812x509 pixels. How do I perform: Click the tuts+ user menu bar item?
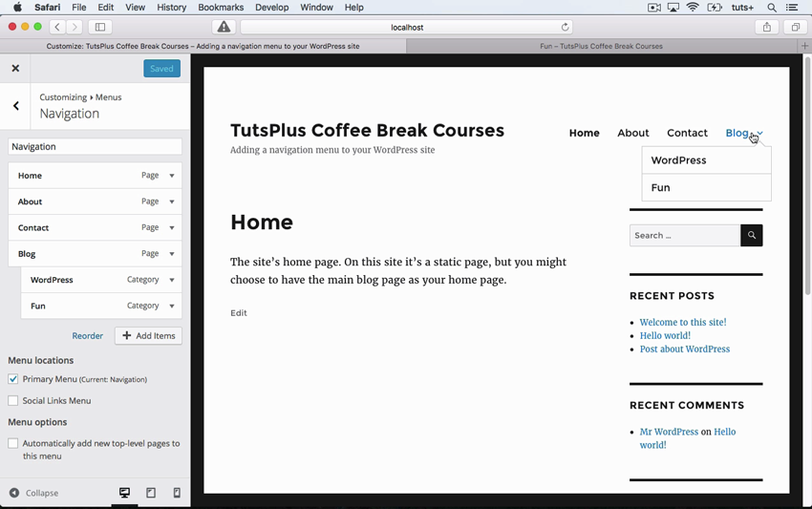(742, 8)
